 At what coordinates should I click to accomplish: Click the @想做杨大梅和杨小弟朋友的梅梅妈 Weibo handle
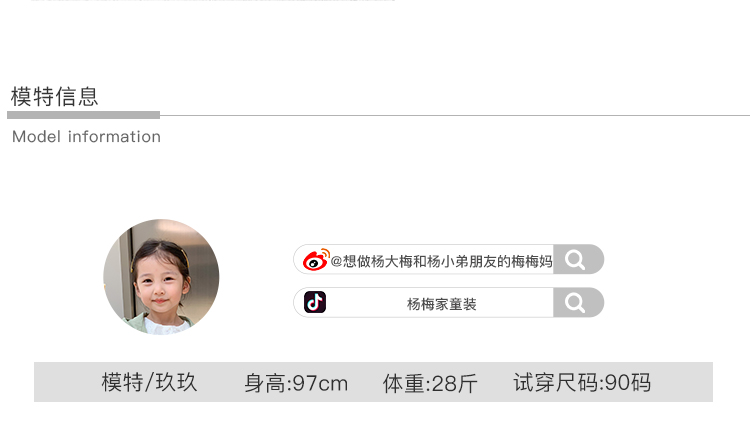click(441, 261)
